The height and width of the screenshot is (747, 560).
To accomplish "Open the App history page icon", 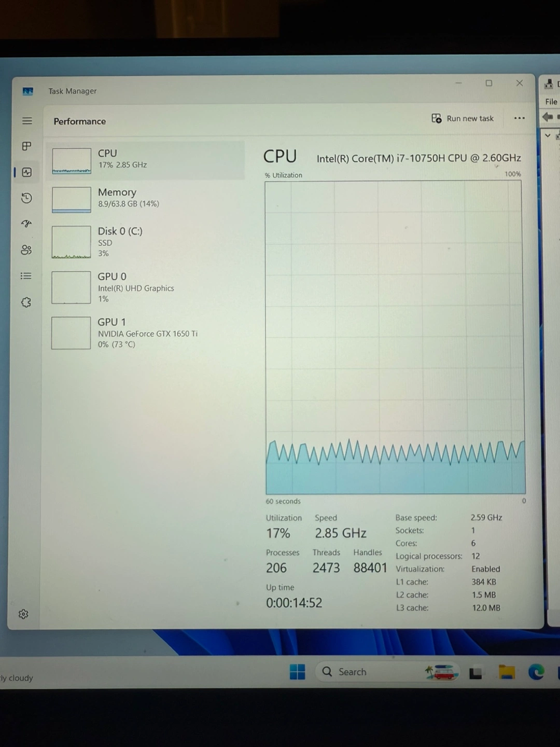I will click(x=27, y=198).
